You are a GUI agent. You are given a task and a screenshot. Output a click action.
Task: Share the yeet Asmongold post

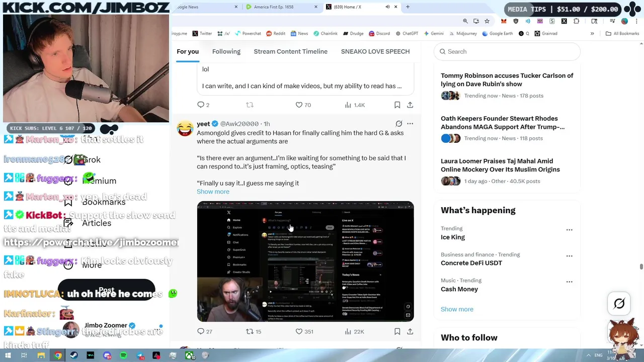tap(410, 331)
